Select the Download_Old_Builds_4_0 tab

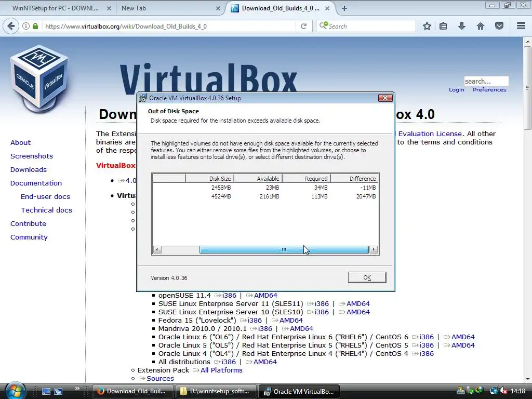[280, 8]
